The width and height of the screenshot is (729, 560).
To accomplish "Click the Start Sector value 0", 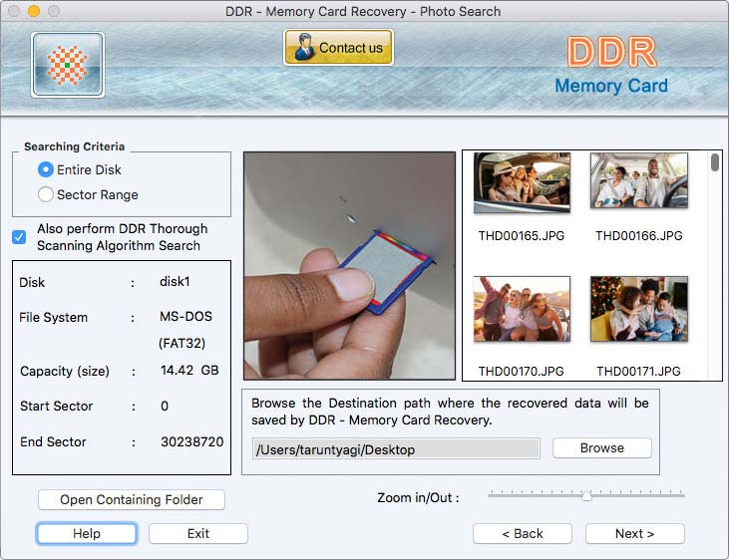I will tap(165, 407).
